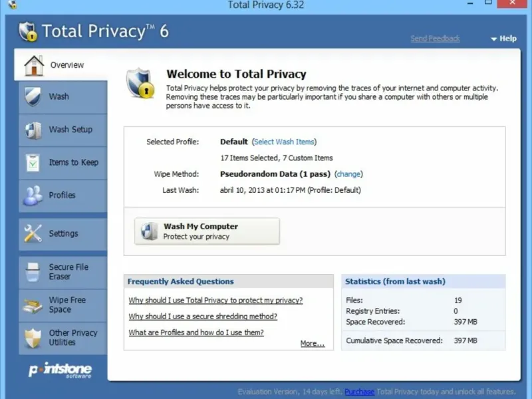This screenshot has width=532, height=399.
Task: Maximize the Total Privacy window
Action: pos(488,3)
